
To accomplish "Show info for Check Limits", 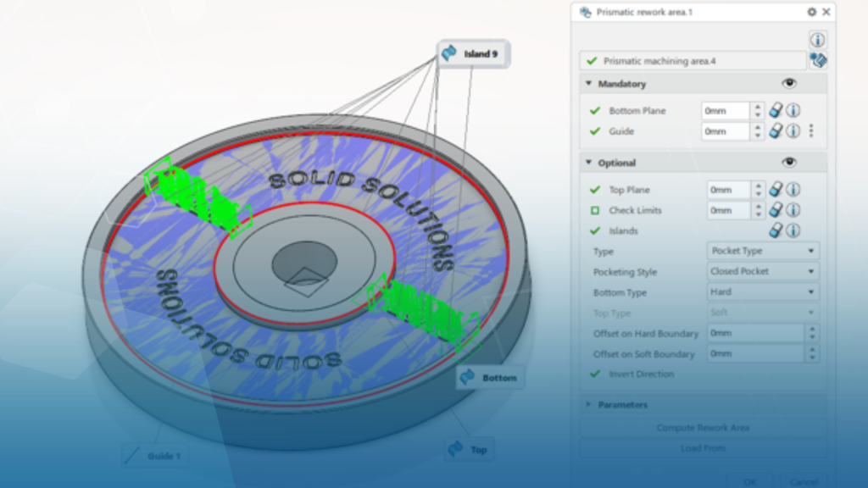I will (793, 210).
